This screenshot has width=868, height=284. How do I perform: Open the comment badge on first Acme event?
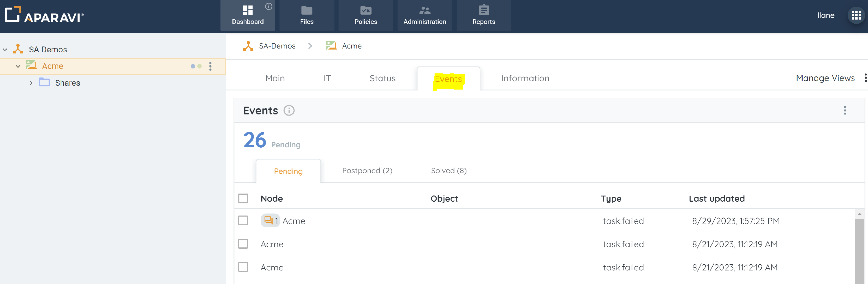pyautogui.click(x=270, y=221)
